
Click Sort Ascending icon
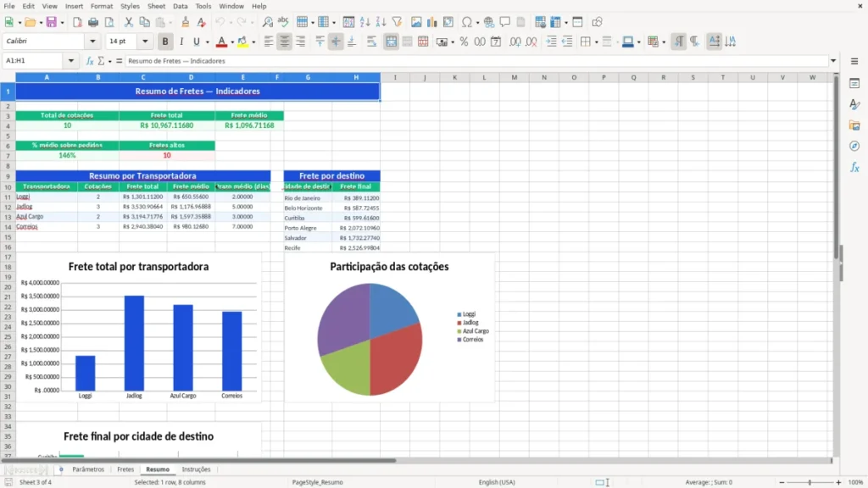click(x=364, y=22)
